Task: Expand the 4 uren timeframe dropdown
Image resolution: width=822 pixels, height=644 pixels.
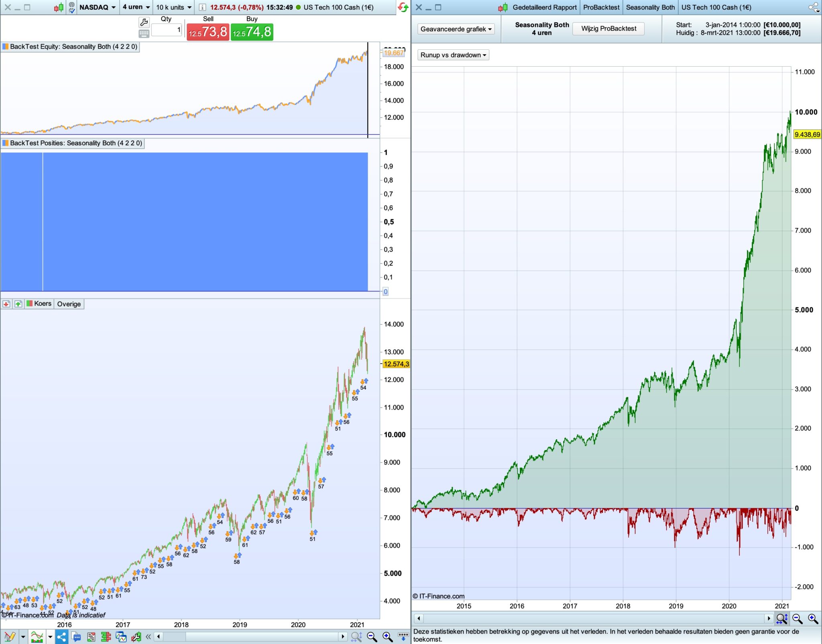Action: click(x=136, y=7)
